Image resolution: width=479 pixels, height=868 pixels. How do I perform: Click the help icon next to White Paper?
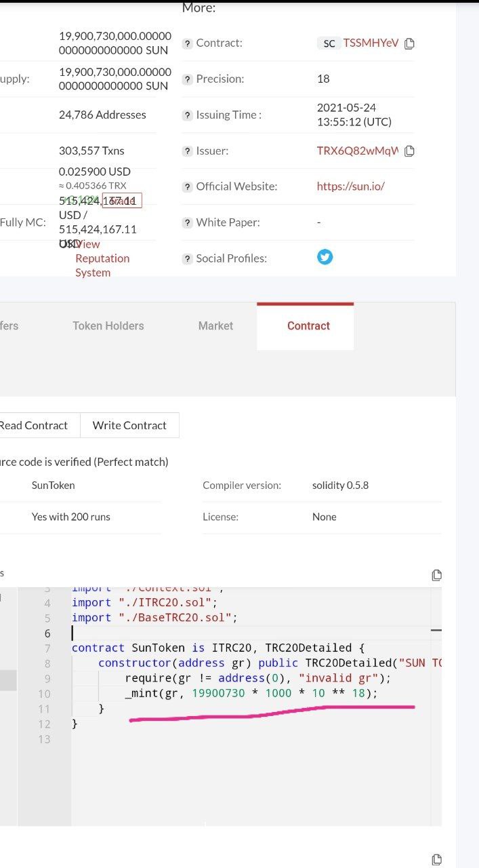click(x=188, y=222)
